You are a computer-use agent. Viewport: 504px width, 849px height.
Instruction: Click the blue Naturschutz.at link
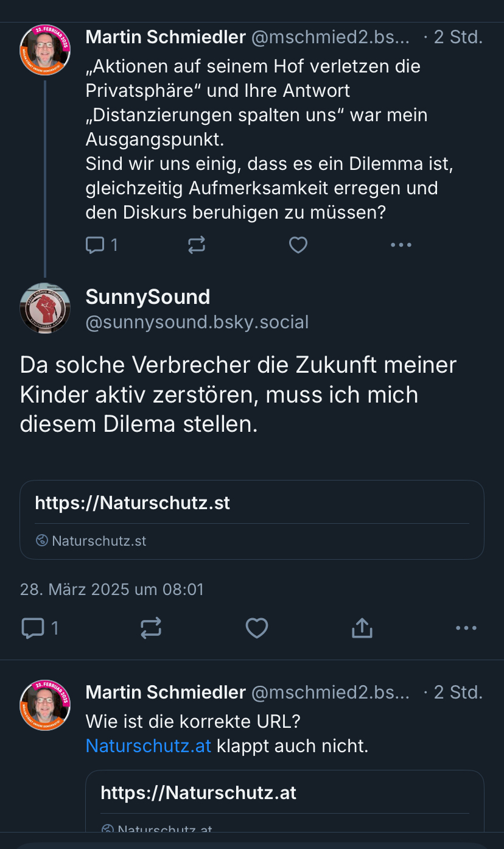point(149,745)
